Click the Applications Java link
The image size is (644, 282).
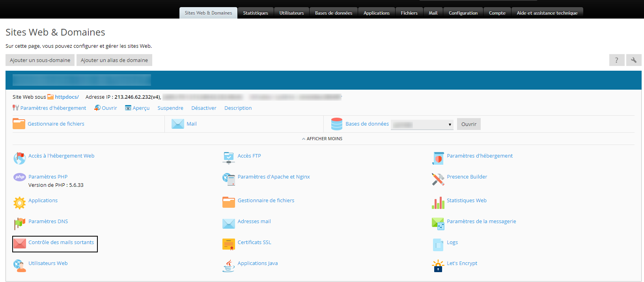point(258,263)
